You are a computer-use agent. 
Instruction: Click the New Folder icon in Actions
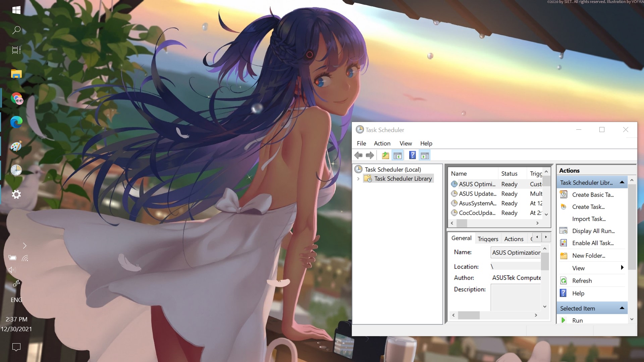[564, 256]
